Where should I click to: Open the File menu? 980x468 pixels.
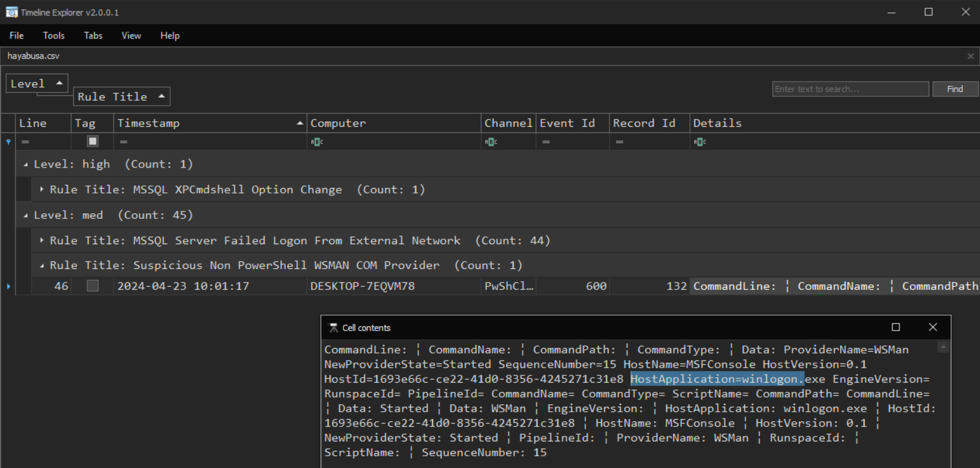click(x=17, y=36)
